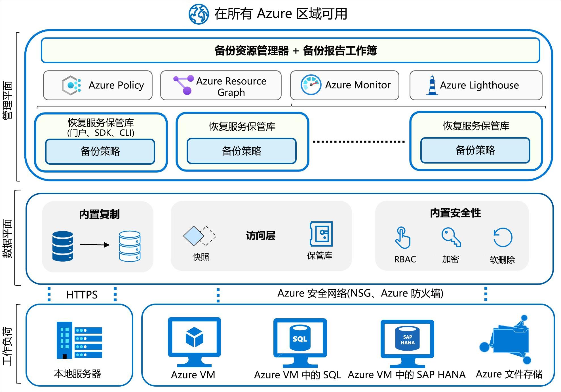Click the Azure Policy hexagon icon

click(x=71, y=85)
